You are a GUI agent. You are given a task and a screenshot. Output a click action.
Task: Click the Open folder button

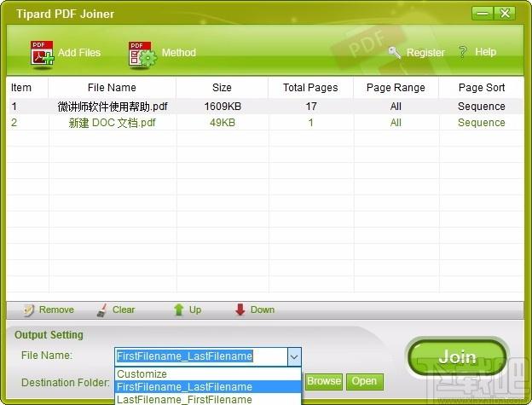pyautogui.click(x=364, y=382)
